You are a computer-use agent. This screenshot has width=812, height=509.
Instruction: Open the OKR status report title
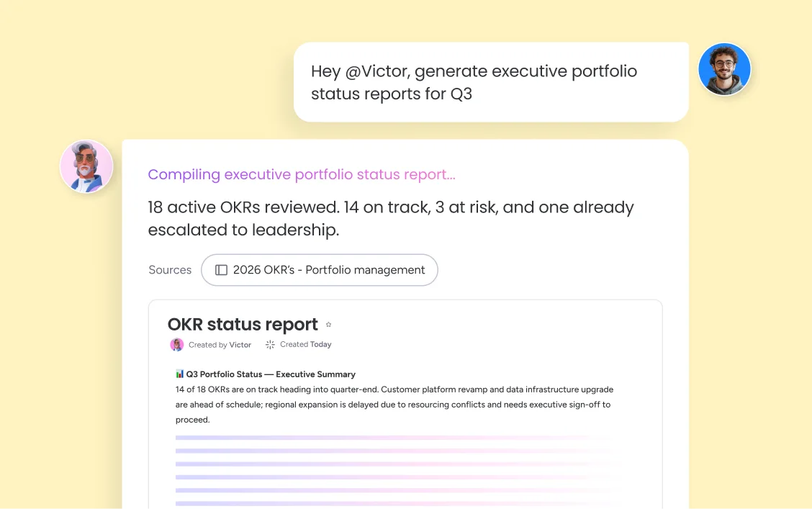pos(243,324)
